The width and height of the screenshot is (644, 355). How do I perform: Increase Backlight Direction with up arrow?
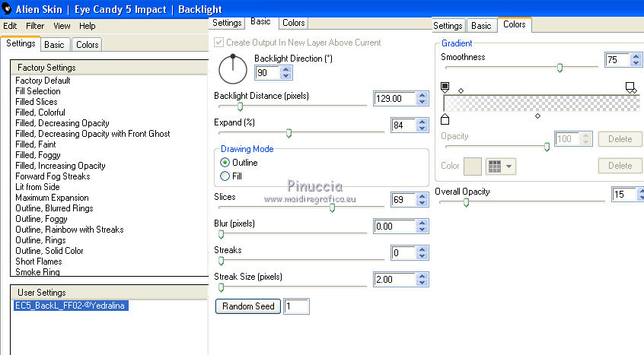pyautogui.click(x=286, y=69)
